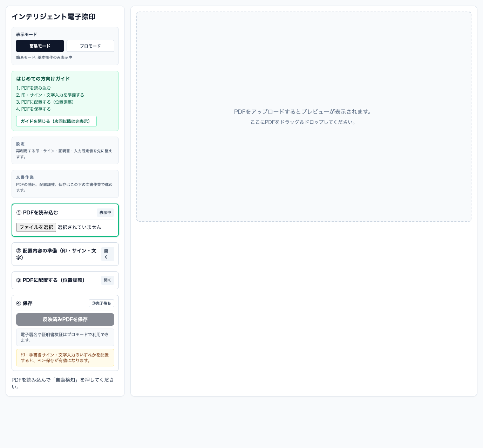Viewport: 483px width, 448px height.
Task: Expand step ③ using its 開く chevron
Action: pos(108,280)
